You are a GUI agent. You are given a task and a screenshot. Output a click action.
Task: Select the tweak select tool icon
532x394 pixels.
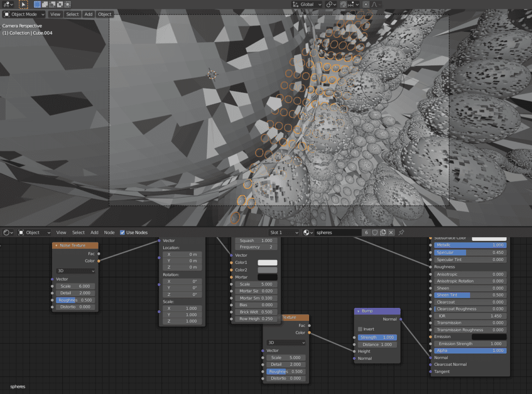point(23,4)
